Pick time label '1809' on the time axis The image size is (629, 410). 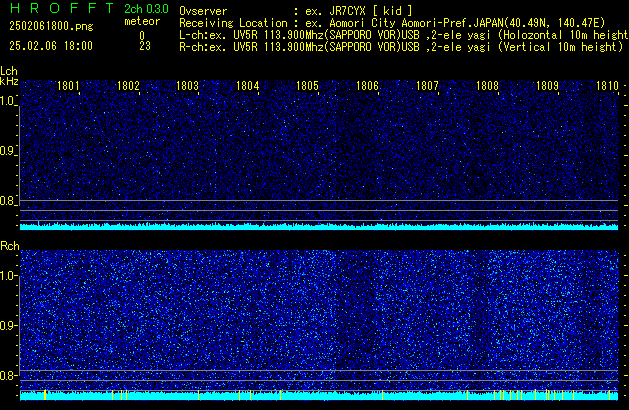click(547, 86)
